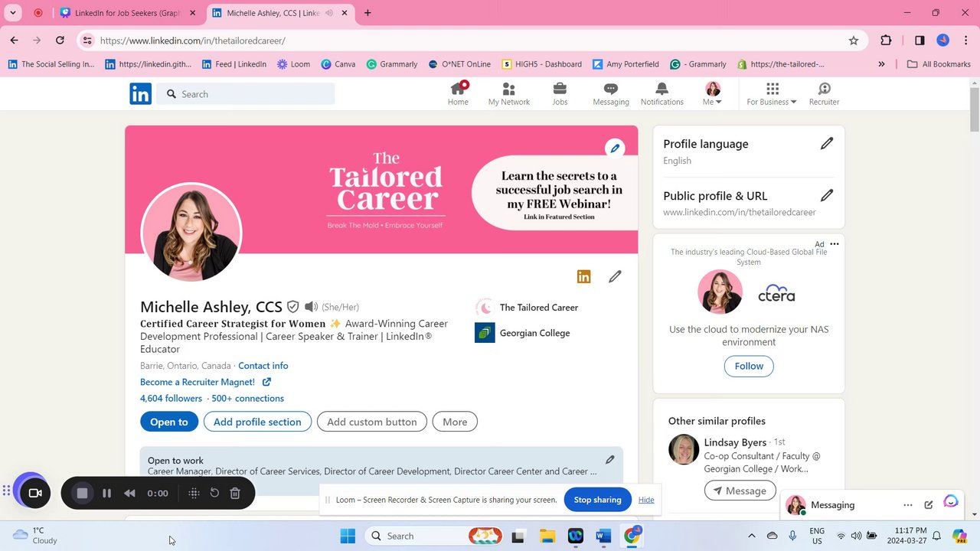980x551 pixels.
Task: Open a new browser tab
Action: click(x=367, y=13)
